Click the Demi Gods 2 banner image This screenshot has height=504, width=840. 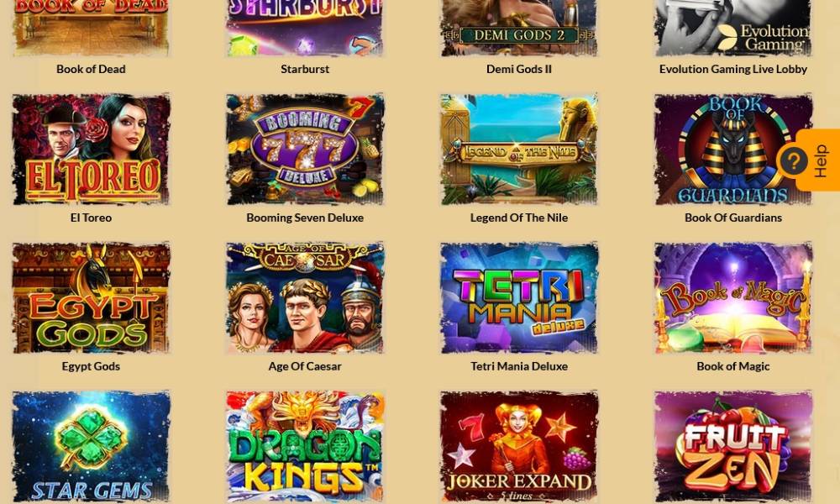pyautogui.click(x=519, y=28)
